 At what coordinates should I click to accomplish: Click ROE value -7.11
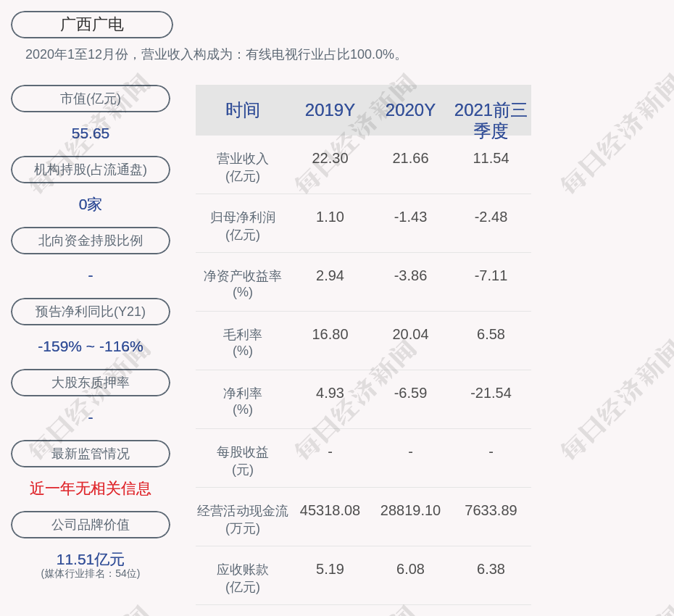click(491, 275)
